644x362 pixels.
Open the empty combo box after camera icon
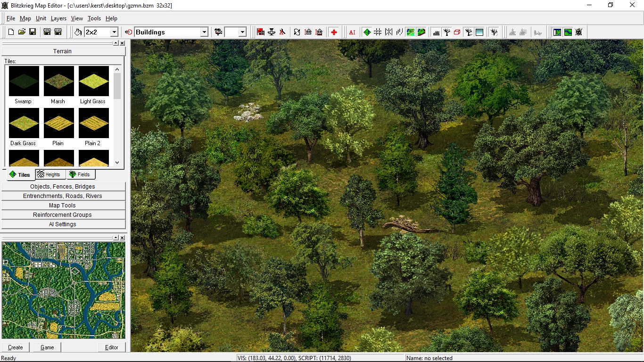click(242, 32)
